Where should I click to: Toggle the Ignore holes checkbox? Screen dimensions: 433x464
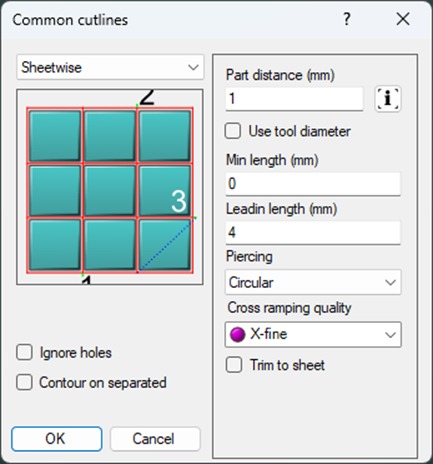pyautogui.click(x=24, y=352)
